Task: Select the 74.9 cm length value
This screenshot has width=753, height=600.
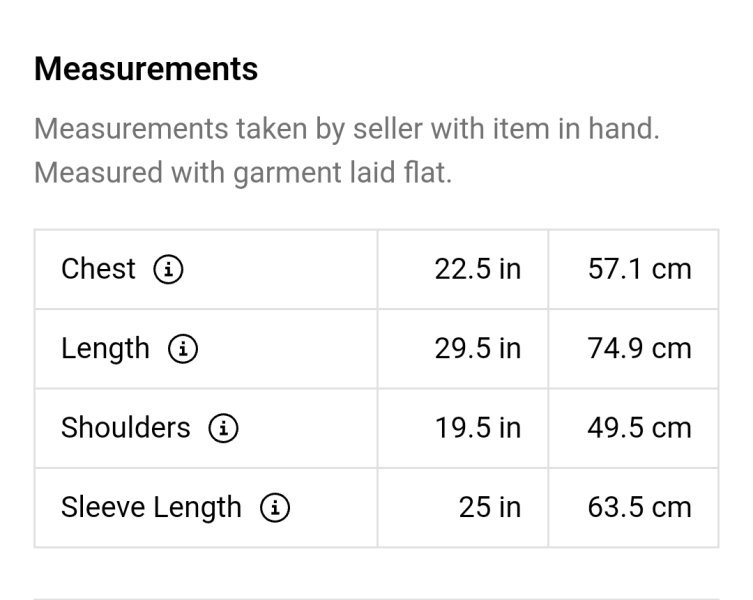Action: point(640,348)
